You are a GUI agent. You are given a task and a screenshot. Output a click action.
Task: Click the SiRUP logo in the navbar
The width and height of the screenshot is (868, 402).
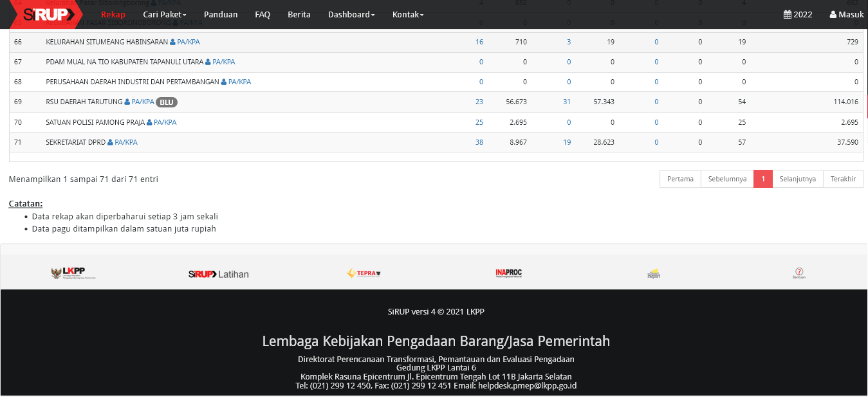44,14
